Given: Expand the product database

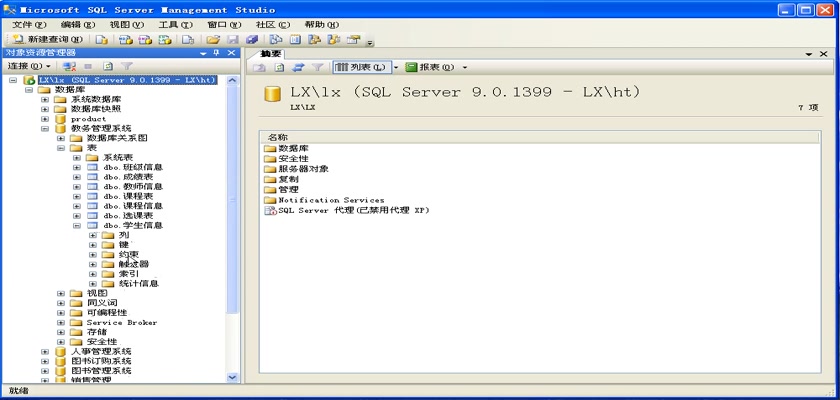Looking at the screenshot, I should pyautogui.click(x=45, y=119).
